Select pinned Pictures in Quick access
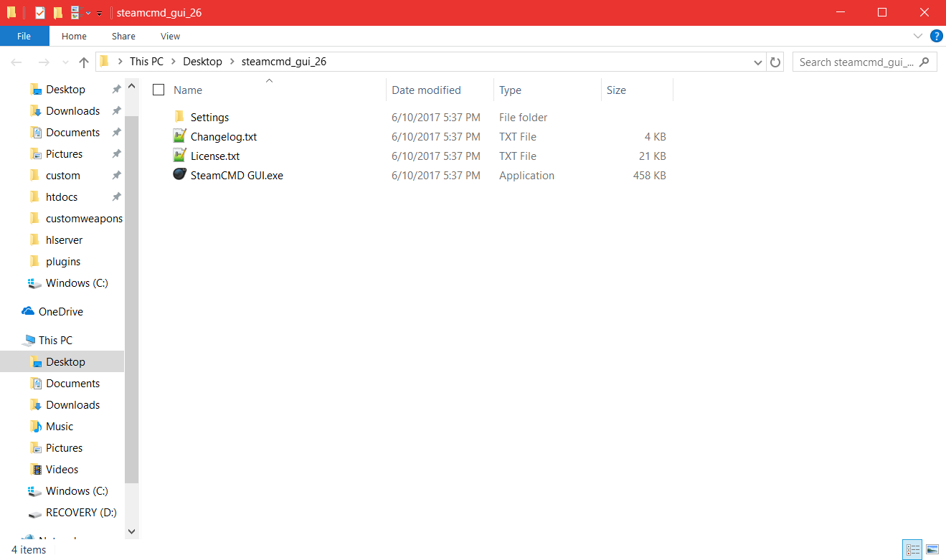The height and width of the screenshot is (560, 946). pyautogui.click(x=64, y=154)
